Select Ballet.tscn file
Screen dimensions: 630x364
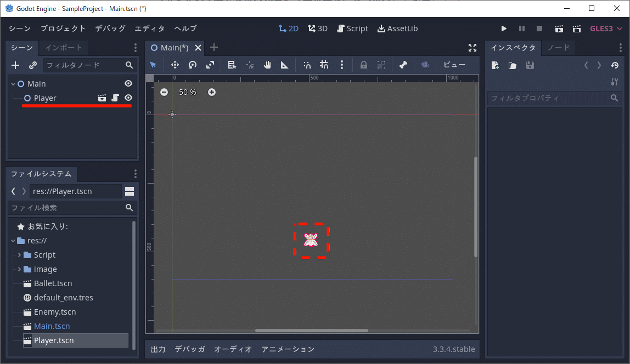click(53, 283)
